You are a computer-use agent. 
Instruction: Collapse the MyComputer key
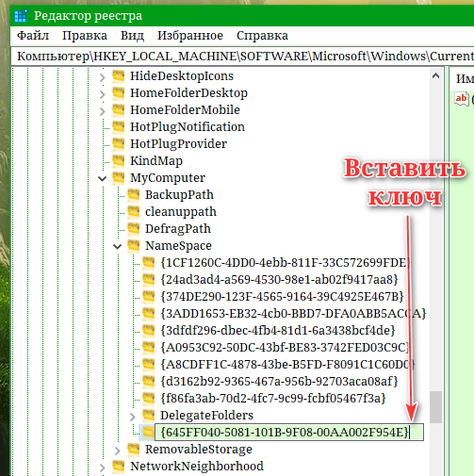point(102,178)
